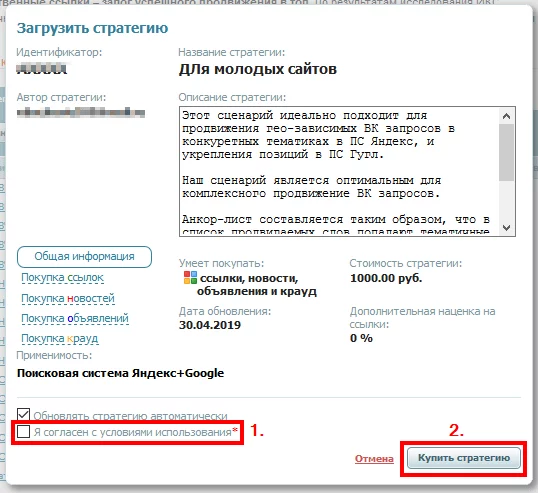Click the 'Название стратегии:' label

point(232,52)
